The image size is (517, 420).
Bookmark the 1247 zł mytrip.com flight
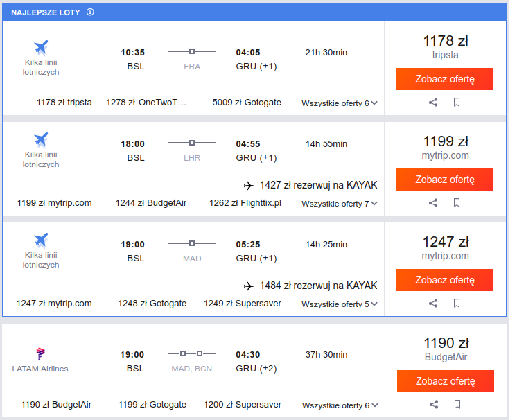click(457, 304)
